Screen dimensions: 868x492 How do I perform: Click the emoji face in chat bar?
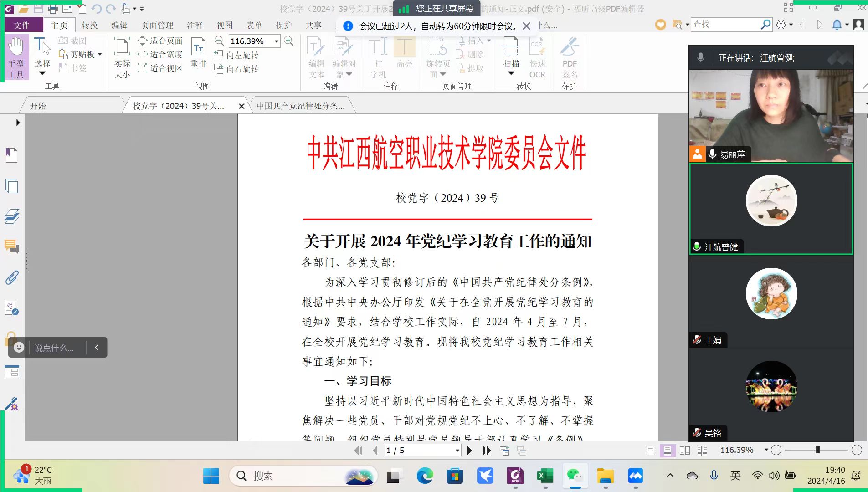[19, 348]
